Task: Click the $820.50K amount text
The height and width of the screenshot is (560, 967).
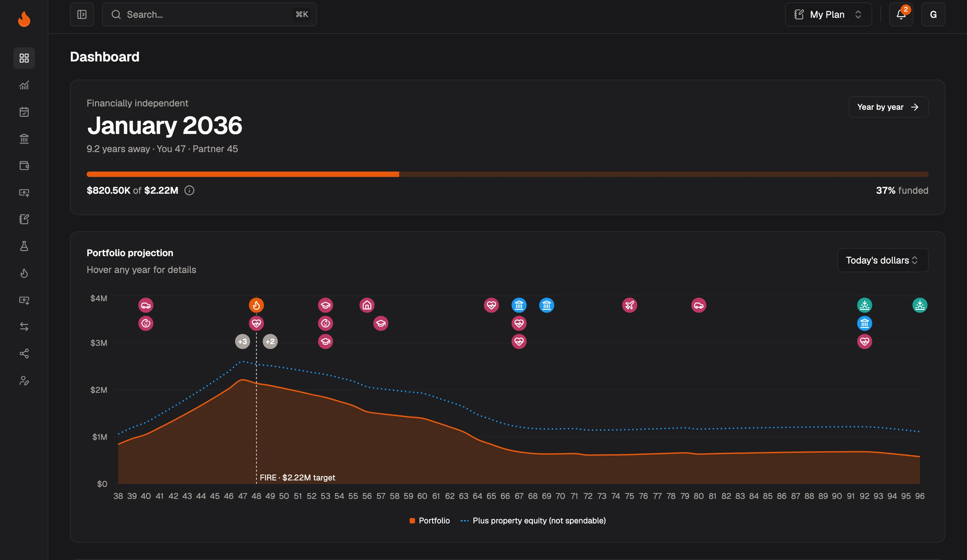Action: 108,190
